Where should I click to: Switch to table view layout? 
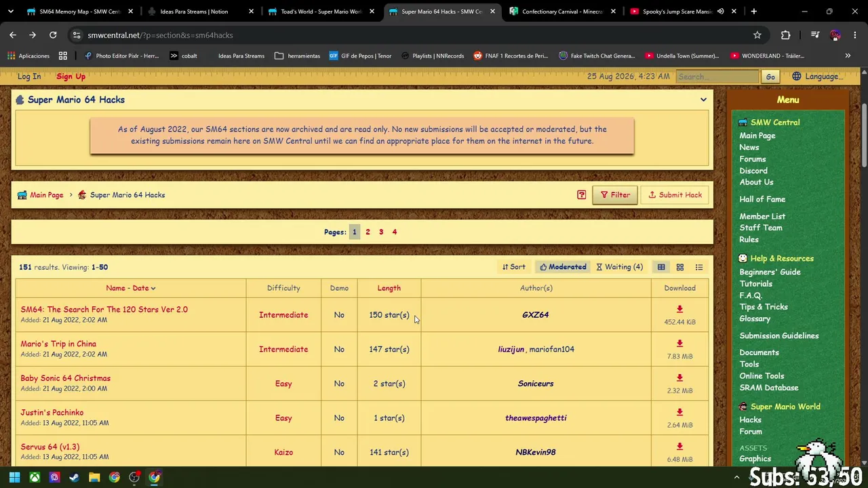pyautogui.click(x=661, y=267)
